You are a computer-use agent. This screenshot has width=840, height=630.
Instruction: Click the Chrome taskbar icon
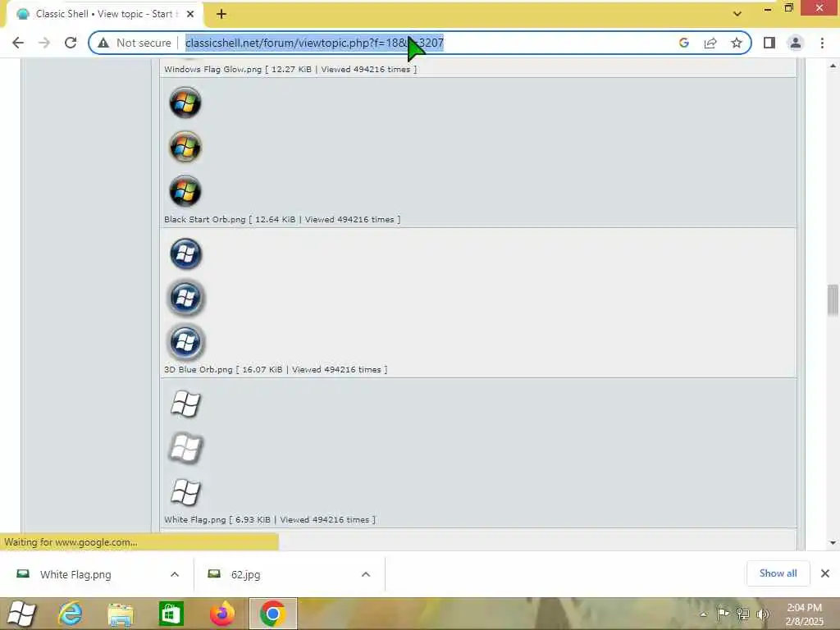point(272,614)
